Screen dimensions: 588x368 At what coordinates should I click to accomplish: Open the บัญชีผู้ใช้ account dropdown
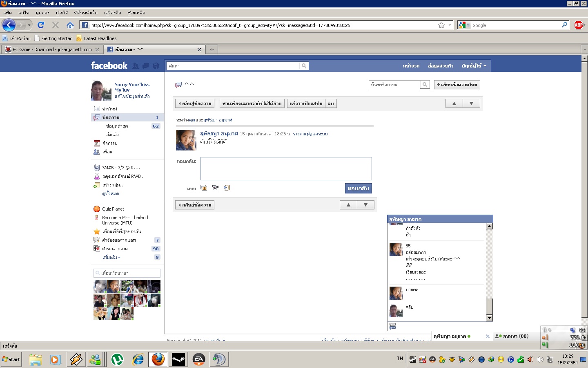tap(474, 66)
